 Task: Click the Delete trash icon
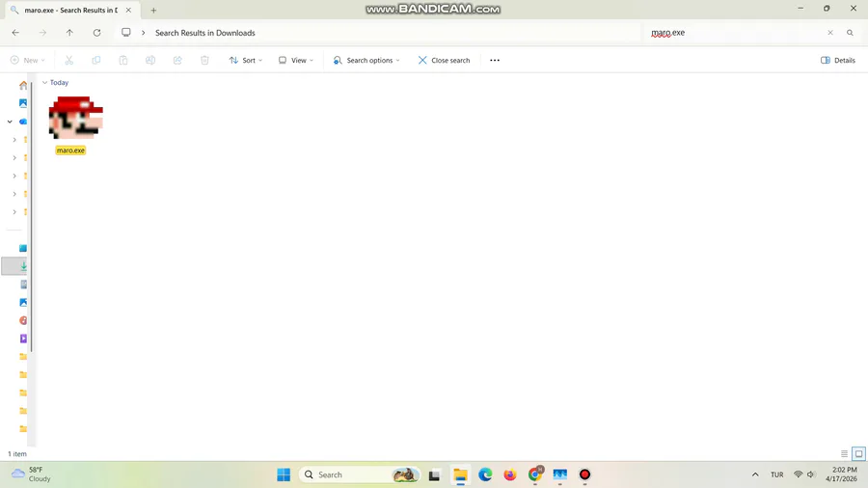point(204,60)
